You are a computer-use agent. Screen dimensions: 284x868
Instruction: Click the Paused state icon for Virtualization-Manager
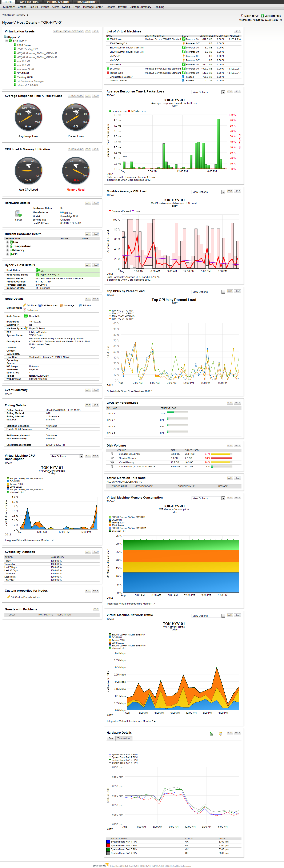(184, 77)
